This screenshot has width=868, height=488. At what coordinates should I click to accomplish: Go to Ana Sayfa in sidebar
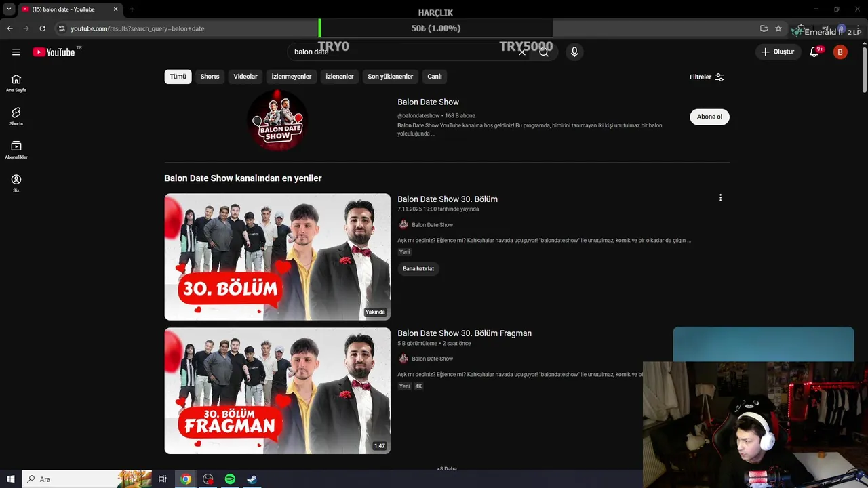[16, 83]
